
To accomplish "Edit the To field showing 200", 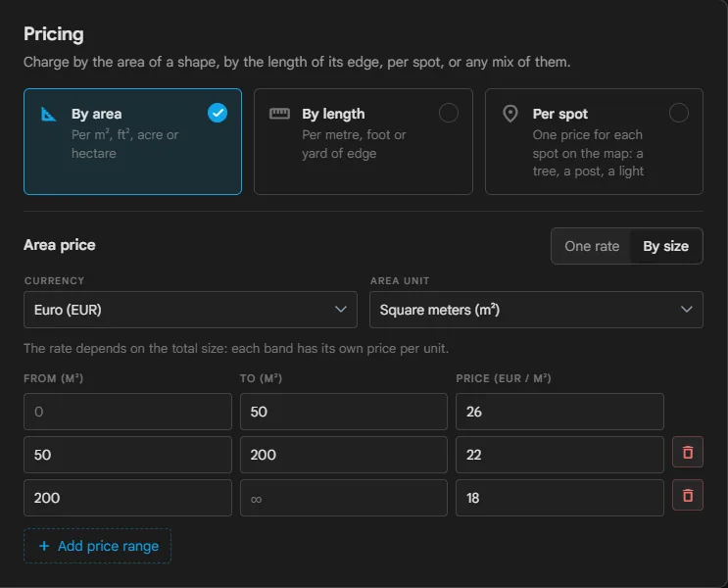I will pyautogui.click(x=344, y=455).
